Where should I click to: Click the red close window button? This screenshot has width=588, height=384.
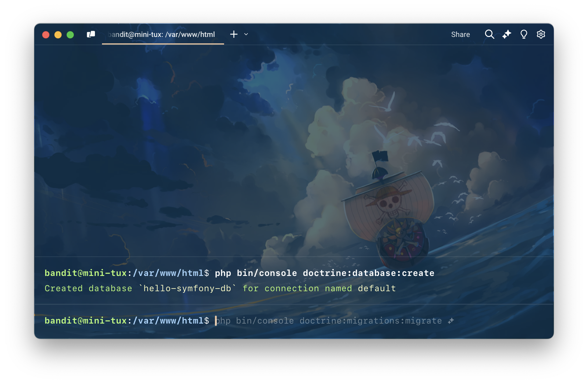coord(46,35)
